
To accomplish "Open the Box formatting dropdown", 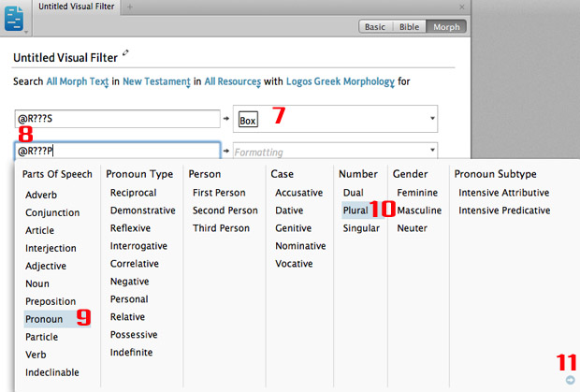I will pyautogui.click(x=431, y=119).
